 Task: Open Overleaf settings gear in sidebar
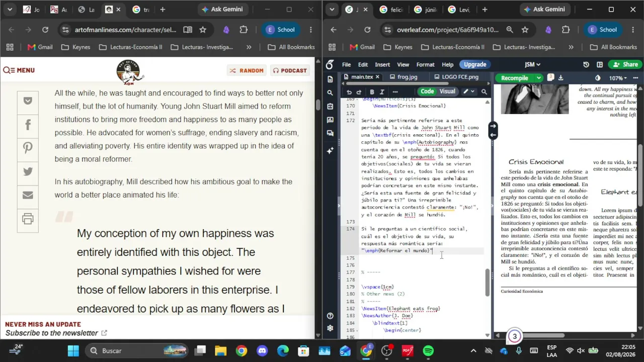click(x=330, y=328)
